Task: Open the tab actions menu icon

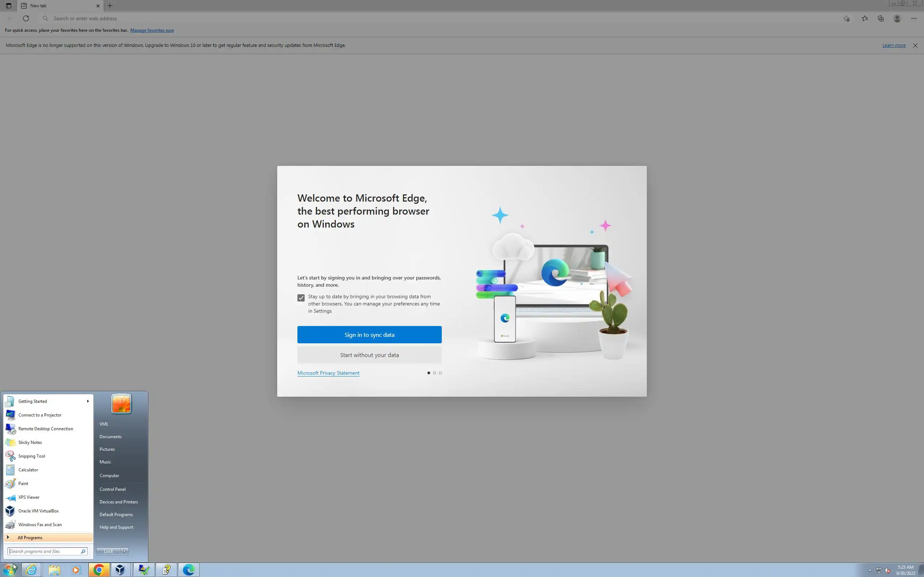Action: tap(8, 6)
